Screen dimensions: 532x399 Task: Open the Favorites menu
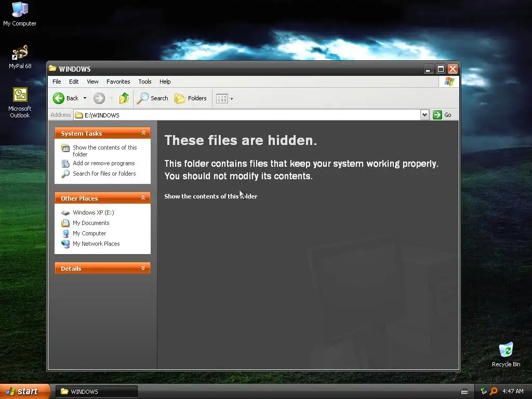pos(118,82)
